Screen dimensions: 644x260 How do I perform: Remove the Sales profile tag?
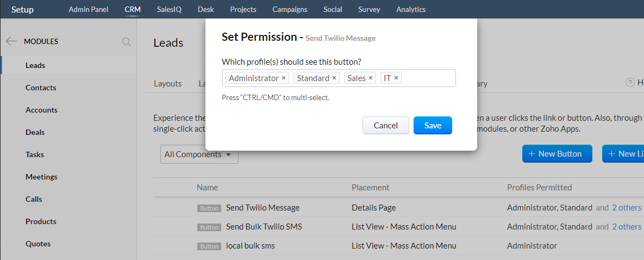[x=370, y=78]
